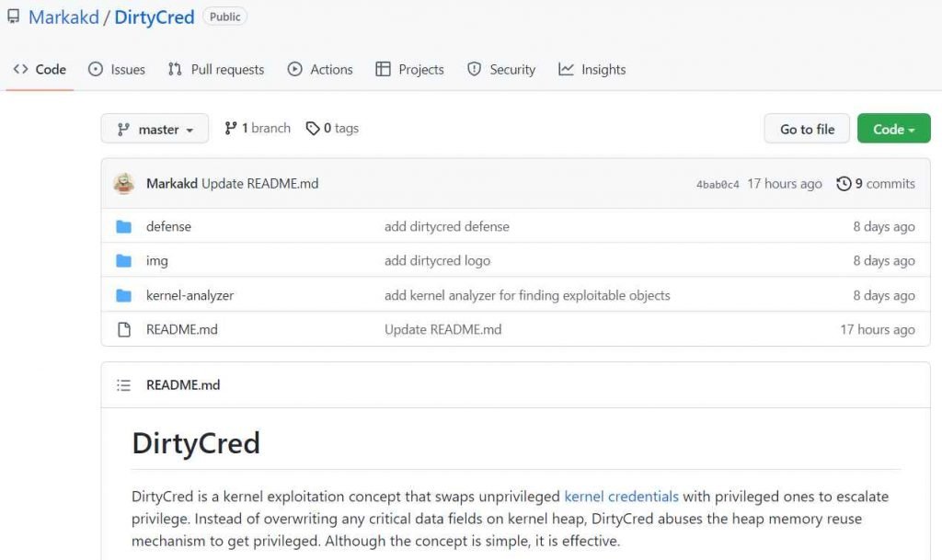Open the DirtyCred repository link
Image resolution: width=942 pixels, height=560 pixels.
[155, 17]
